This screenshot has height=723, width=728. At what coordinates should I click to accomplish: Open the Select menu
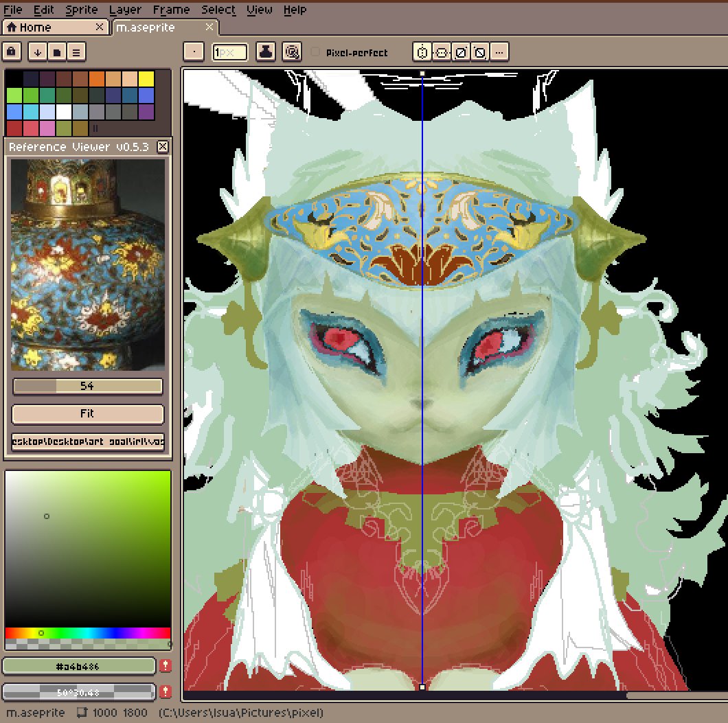point(218,10)
